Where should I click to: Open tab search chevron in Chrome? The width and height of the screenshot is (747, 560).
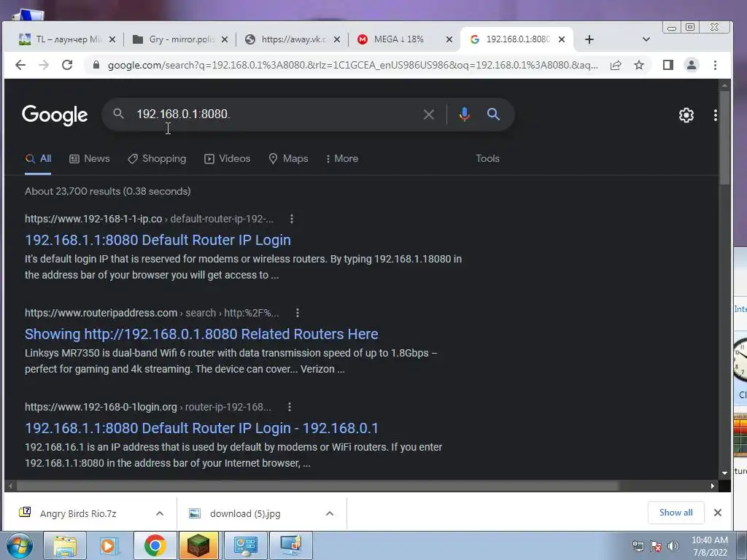coord(646,39)
